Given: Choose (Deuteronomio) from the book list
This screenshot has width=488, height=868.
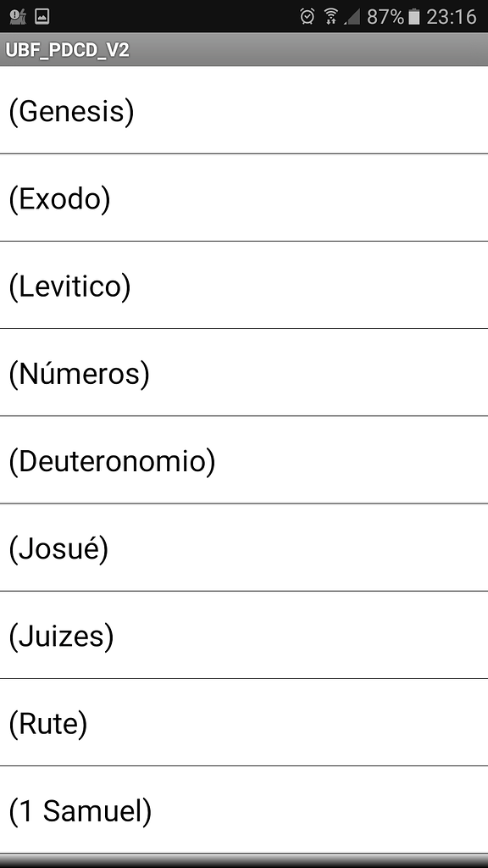Looking at the screenshot, I should [244, 460].
